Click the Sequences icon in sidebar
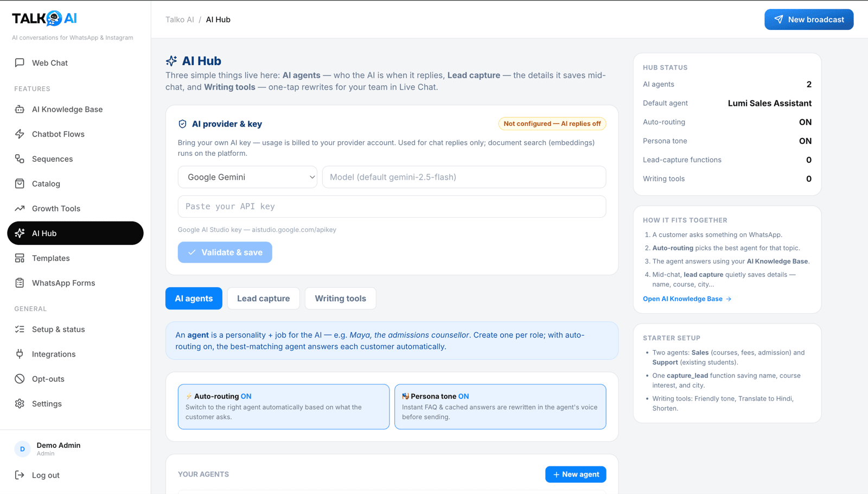 tap(20, 159)
